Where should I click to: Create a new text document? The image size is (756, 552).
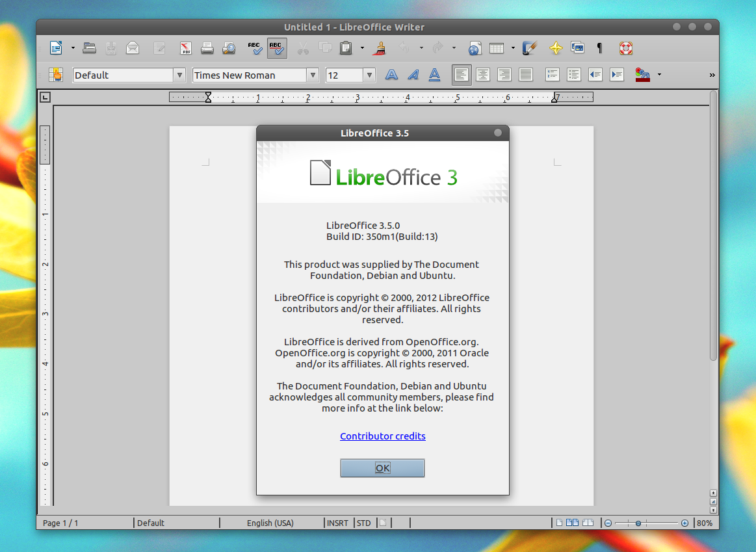(x=56, y=47)
